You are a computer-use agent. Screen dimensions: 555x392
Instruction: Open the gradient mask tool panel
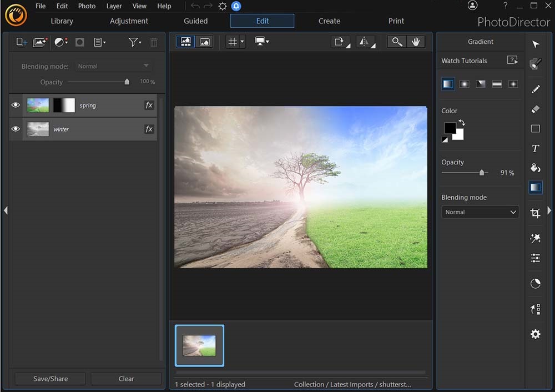(535, 187)
